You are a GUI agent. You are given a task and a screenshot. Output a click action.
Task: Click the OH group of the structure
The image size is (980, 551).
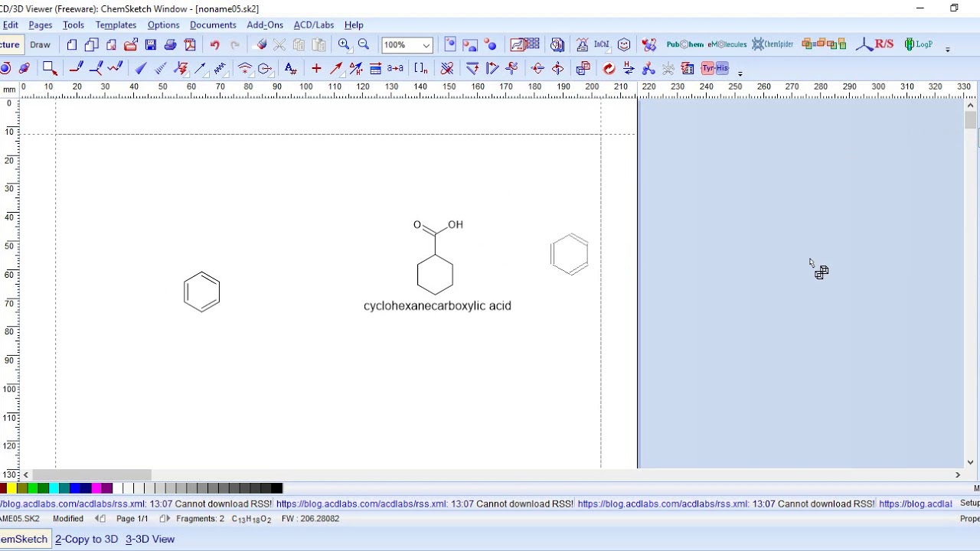coord(456,224)
